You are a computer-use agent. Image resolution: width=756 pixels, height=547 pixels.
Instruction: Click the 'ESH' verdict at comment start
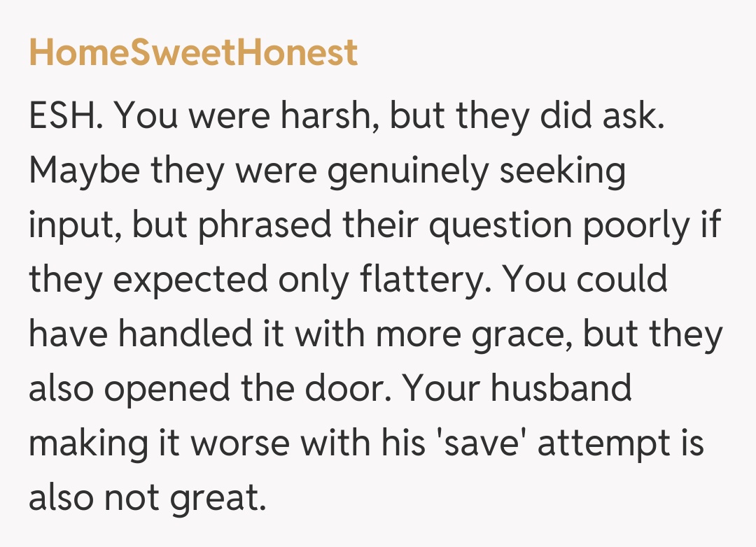[65, 118]
